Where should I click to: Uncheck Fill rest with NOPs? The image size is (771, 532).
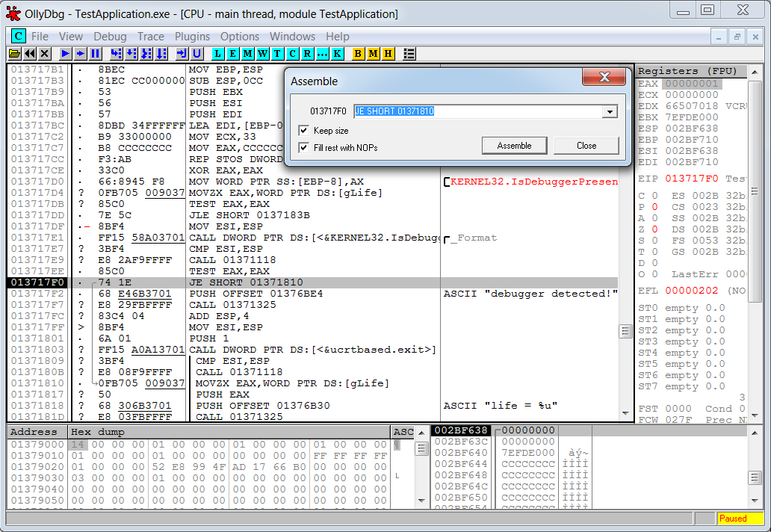pyautogui.click(x=303, y=148)
